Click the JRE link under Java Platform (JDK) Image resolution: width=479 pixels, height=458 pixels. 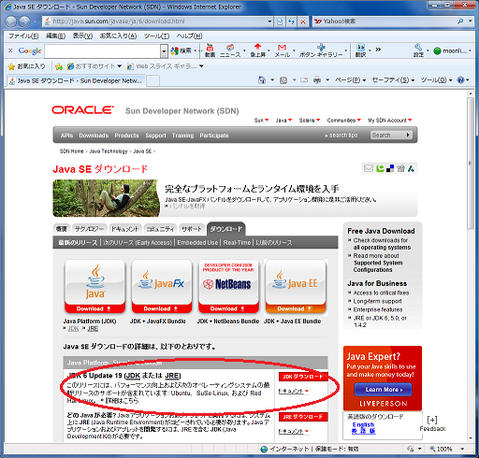point(93,329)
